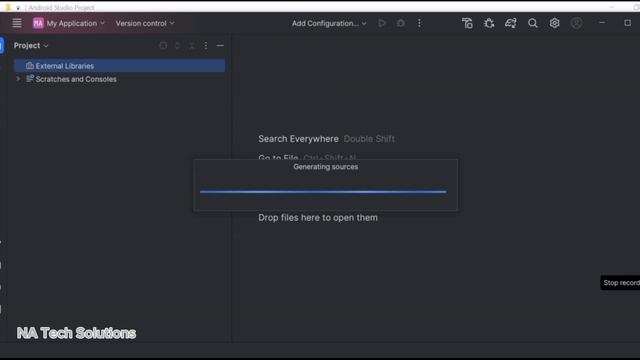Image resolution: width=640 pixels, height=360 pixels.
Task: Click the user account avatar icon
Action: pos(576,23)
